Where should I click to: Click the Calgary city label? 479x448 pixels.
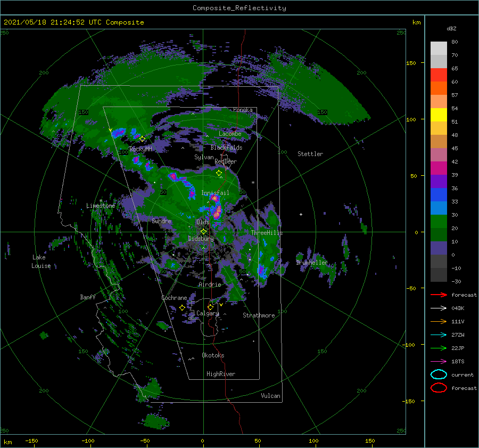click(x=208, y=313)
